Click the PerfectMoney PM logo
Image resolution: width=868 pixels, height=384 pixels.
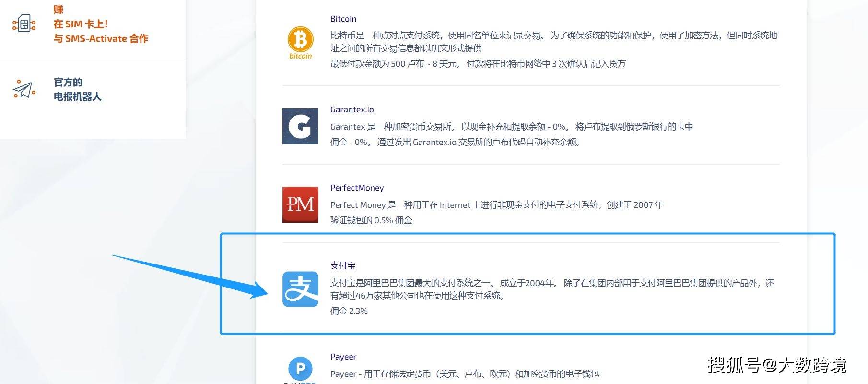point(300,204)
